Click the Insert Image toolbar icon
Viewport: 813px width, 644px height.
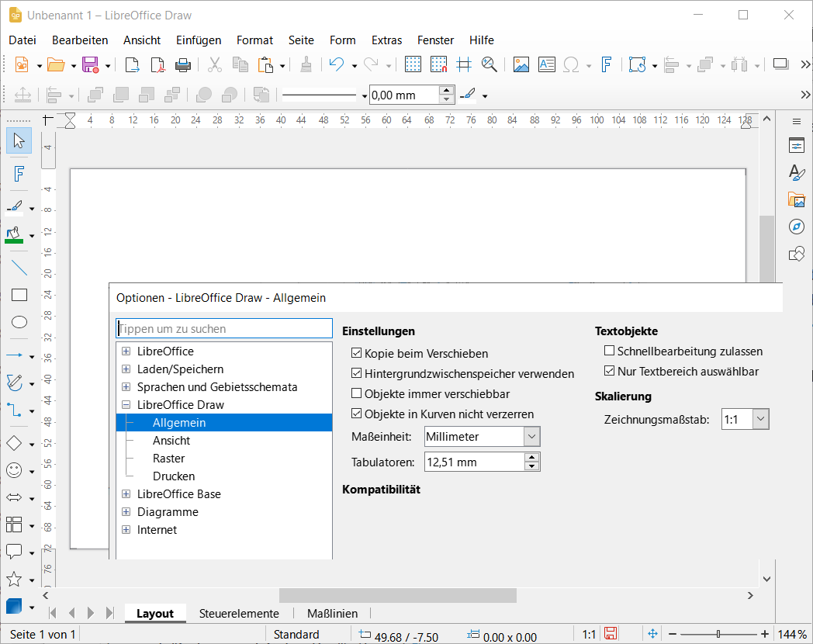[x=521, y=65]
